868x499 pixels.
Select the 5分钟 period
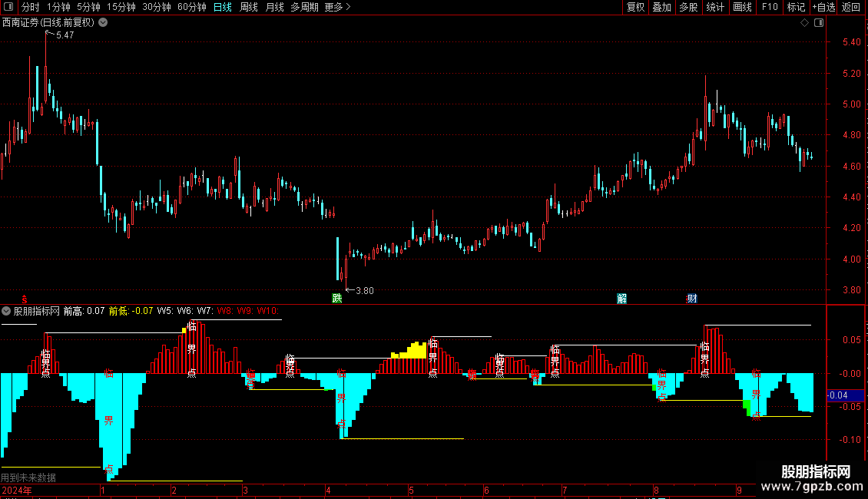click(x=88, y=7)
